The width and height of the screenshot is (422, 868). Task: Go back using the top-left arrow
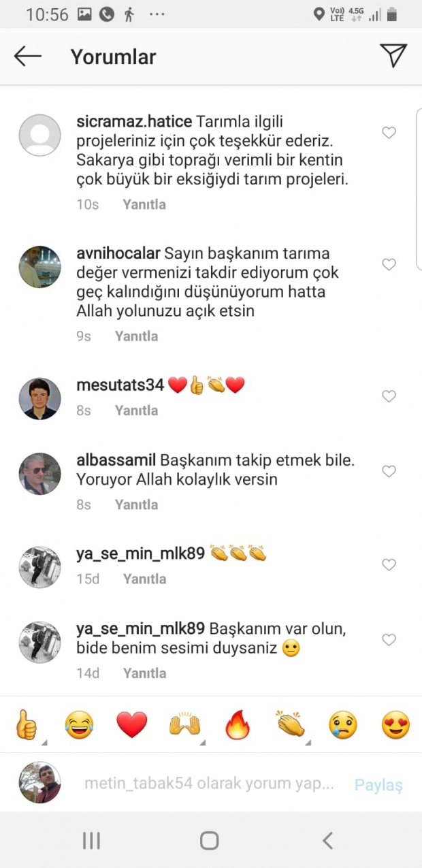tap(28, 57)
